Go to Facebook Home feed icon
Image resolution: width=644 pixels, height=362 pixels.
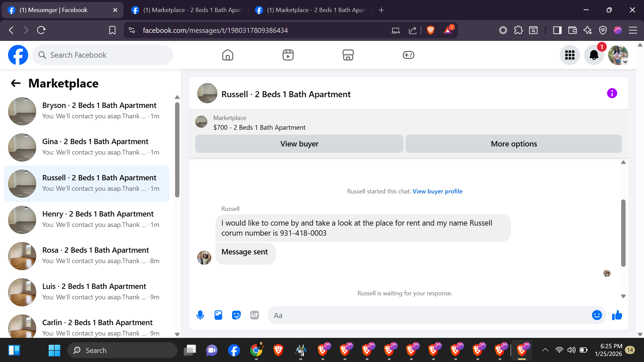tap(227, 55)
